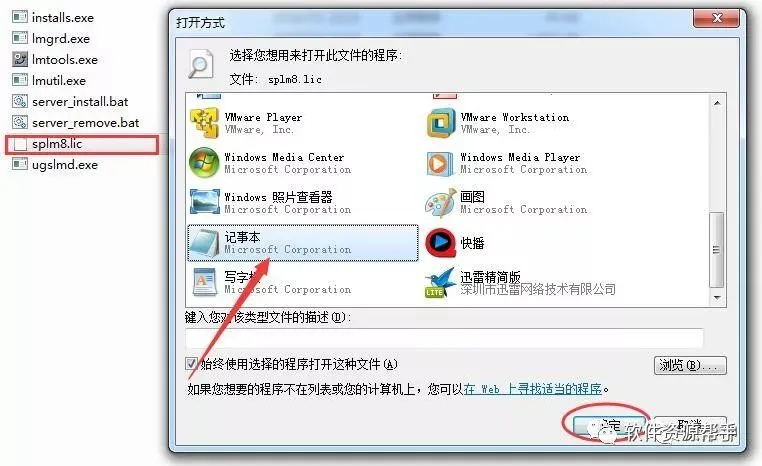The width and height of the screenshot is (762, 466).
Task: Select the lmtools.exe file icon
Action: pyautogui.click(x=20, y=59)
